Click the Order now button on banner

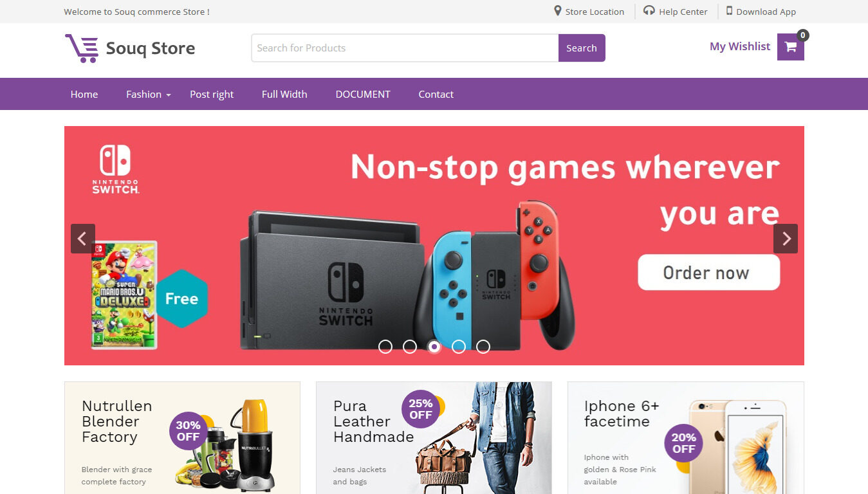point(708,273)
